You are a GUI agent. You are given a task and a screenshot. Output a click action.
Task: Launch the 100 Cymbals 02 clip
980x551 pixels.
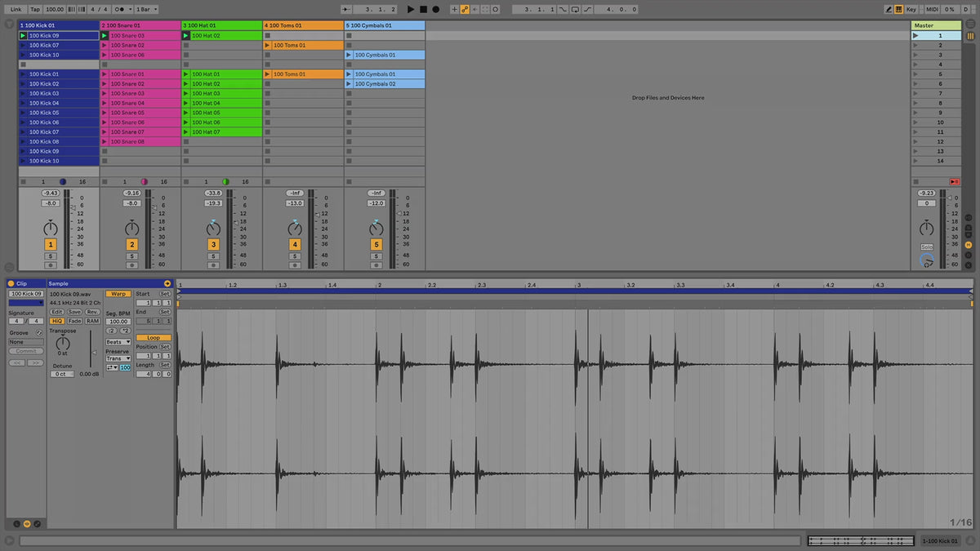(x=350, y=84)
